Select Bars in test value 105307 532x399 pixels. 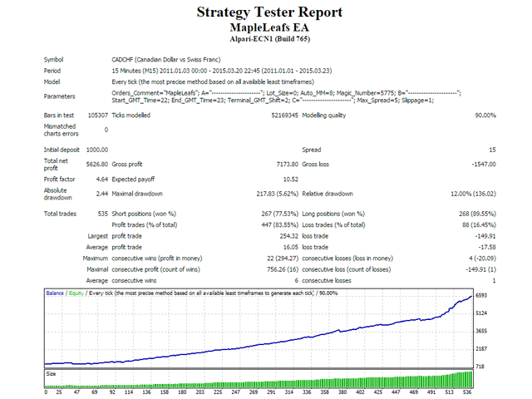tap(98, 116)
